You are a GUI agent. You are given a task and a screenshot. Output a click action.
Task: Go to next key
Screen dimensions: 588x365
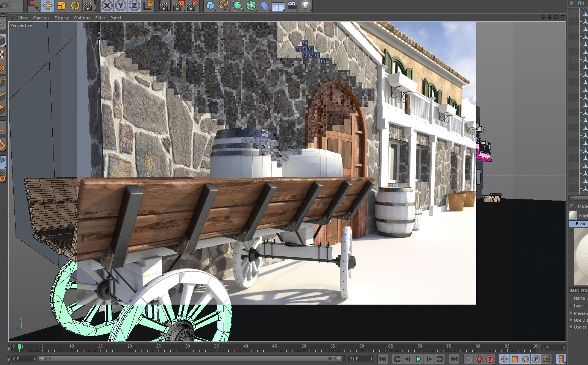[440, 359]
